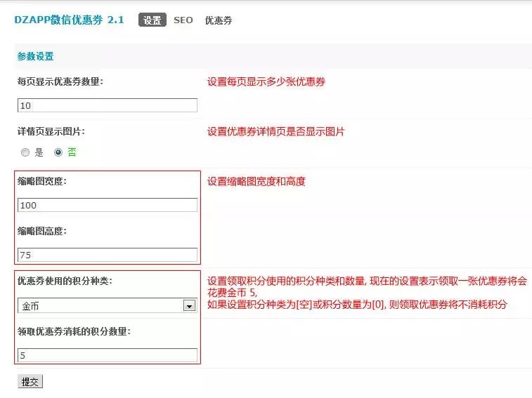Focus the 缩略图高度 field with 75
This screenshot has width=532, height=398.
(x=108, y=255)
